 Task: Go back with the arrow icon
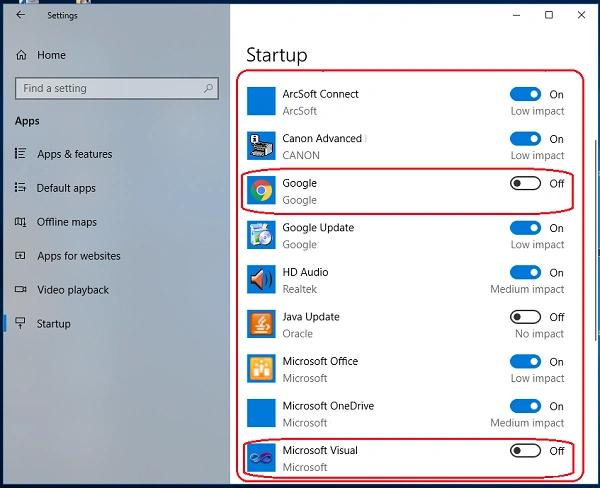[x=20, y=15]
